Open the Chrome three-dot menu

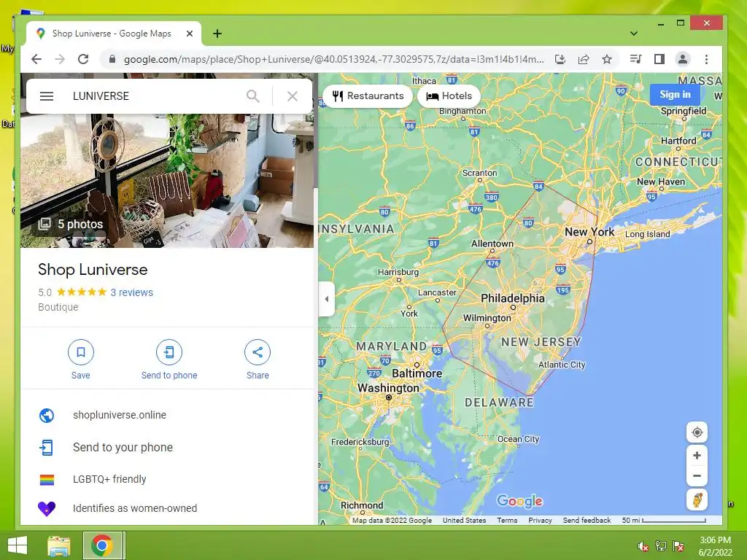pyautogui.click(x=706, y=59)
